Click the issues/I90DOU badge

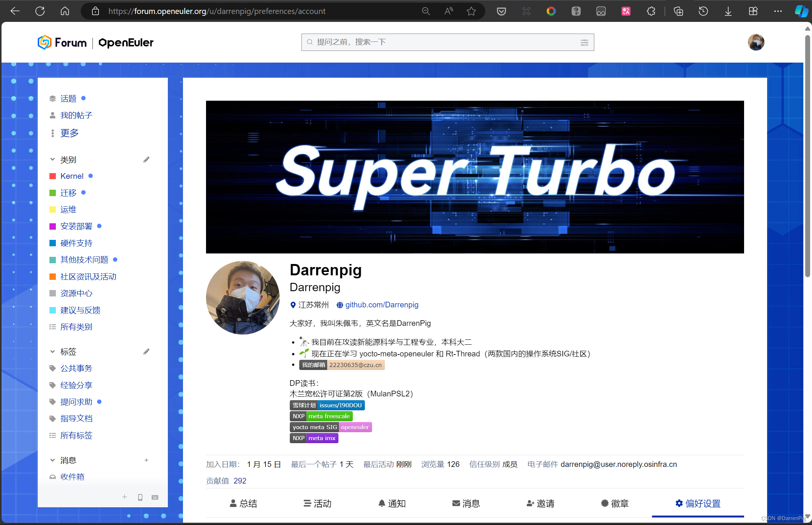[x=327, y=405]
